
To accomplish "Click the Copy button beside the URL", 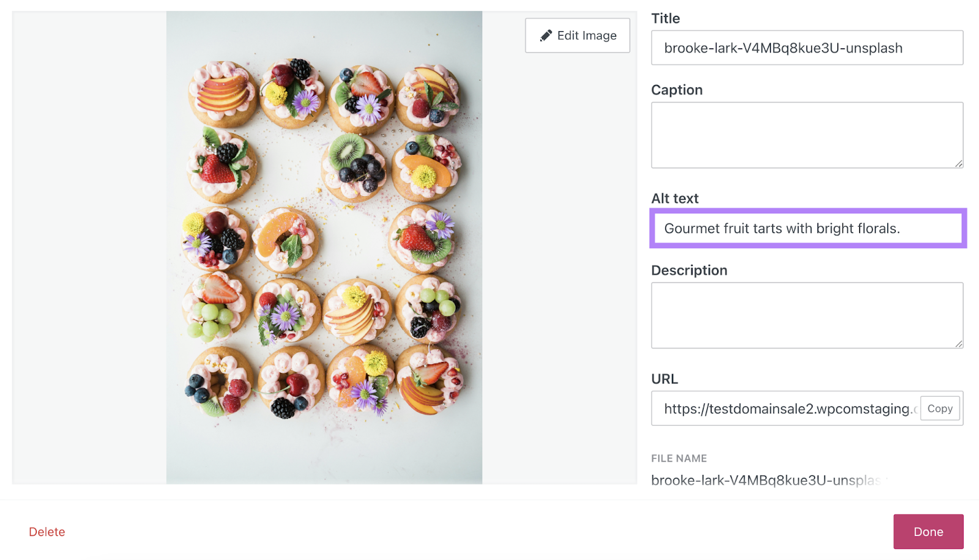I will click(x=940, y=408).
